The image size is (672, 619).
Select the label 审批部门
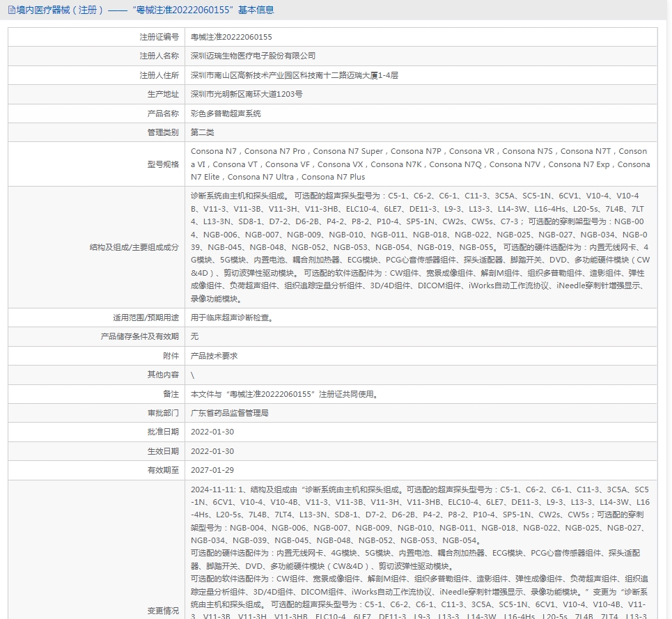tap(163, 413)
